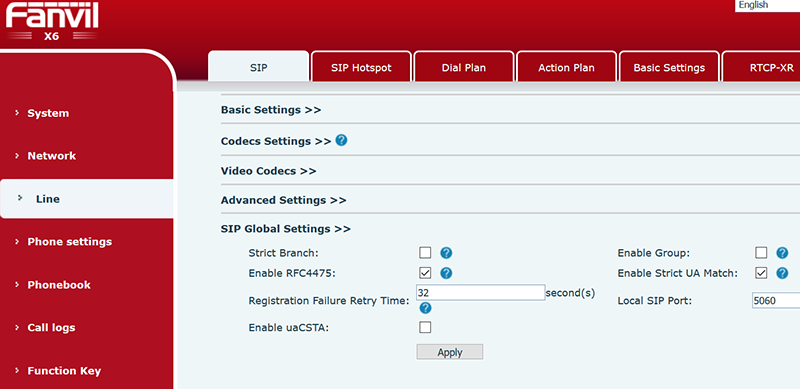Tick the Enable Group checkbox

pyautogui.click(x=761, y=253)
